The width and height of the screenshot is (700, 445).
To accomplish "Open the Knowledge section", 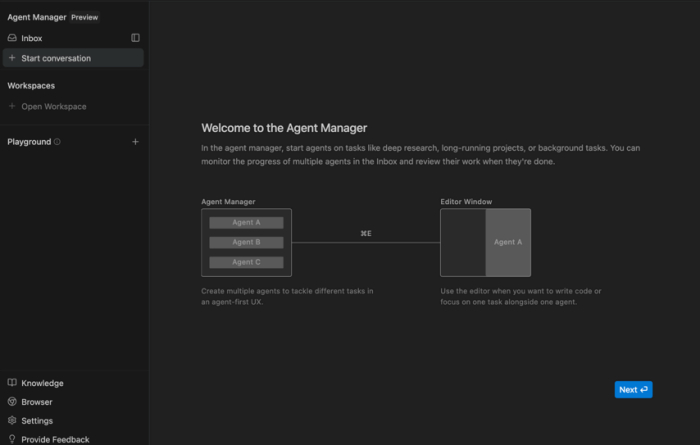I will (x=42, y=383).
